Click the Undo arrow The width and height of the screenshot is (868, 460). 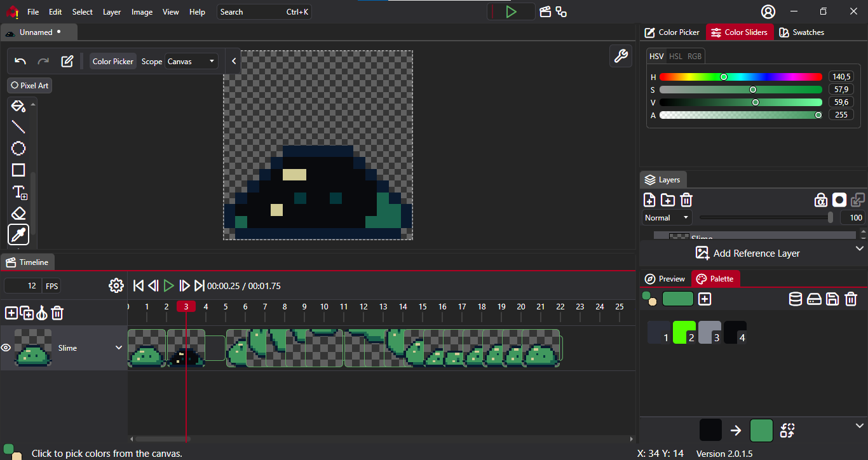(20, 62)
